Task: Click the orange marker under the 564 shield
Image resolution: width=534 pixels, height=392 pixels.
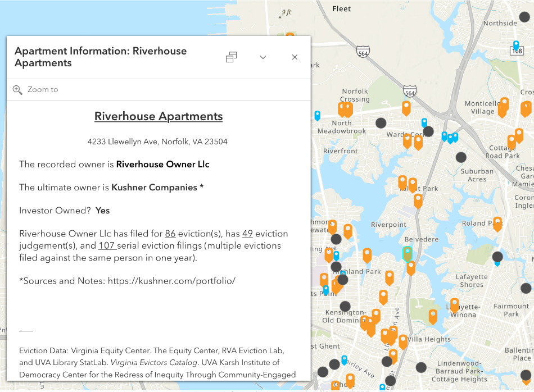Action: pos(406,108)
